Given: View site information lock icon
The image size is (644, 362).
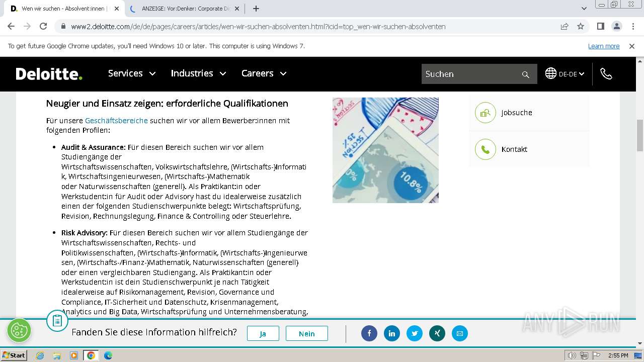Looking at the screenshot, I should pos(63,27).
